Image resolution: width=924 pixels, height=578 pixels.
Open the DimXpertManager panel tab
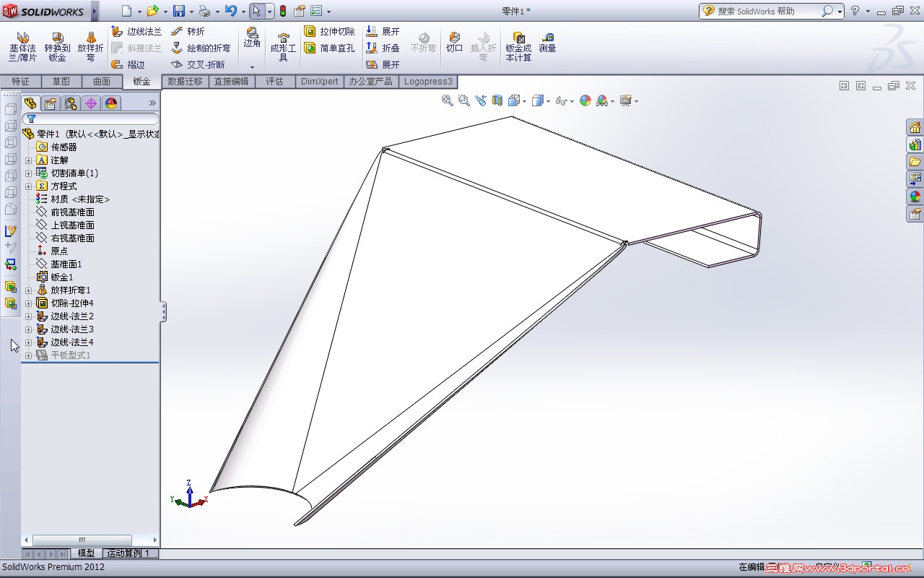[91, 103]
